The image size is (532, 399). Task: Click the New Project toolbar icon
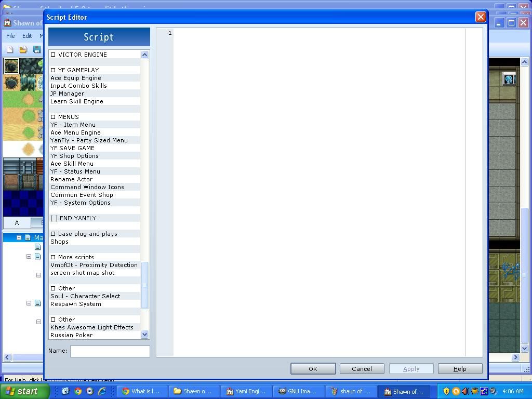[x=10, y=50]
